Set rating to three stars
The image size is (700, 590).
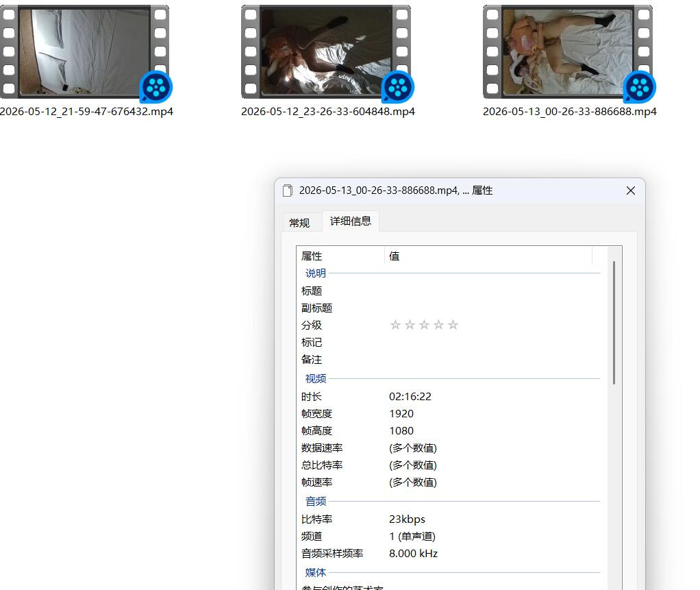pos(424,325)
